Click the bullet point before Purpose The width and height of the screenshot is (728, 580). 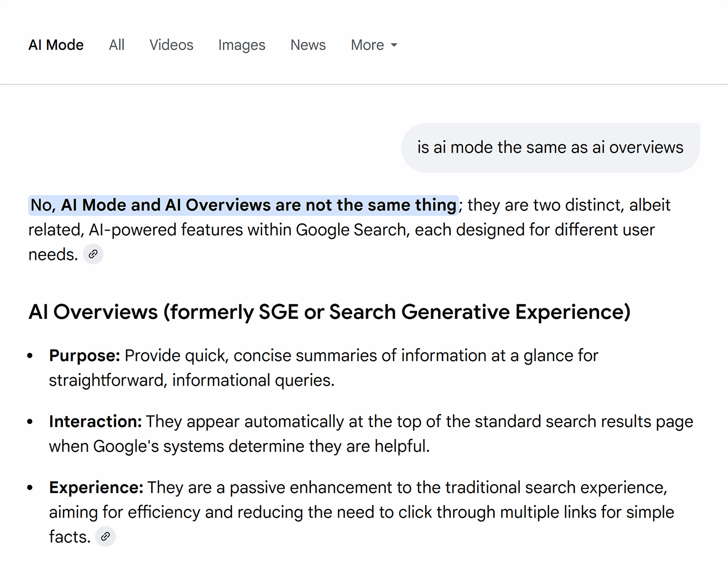(x=30, y=355)
